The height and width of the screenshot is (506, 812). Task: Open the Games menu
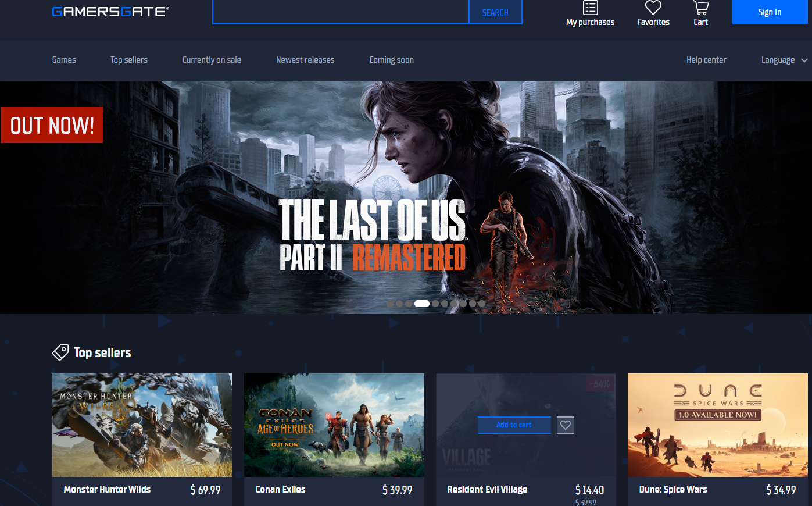(64, 60)
